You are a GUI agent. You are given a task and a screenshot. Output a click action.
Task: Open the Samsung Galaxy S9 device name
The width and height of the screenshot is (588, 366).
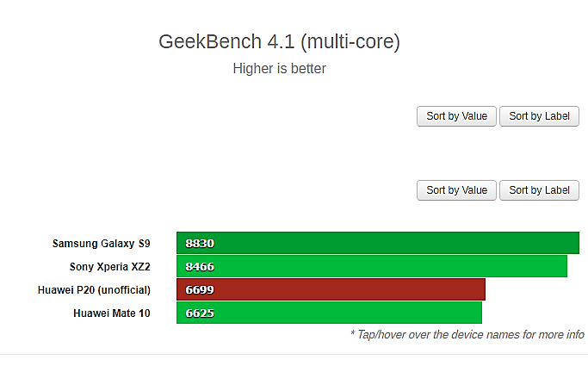click(102, 244)
